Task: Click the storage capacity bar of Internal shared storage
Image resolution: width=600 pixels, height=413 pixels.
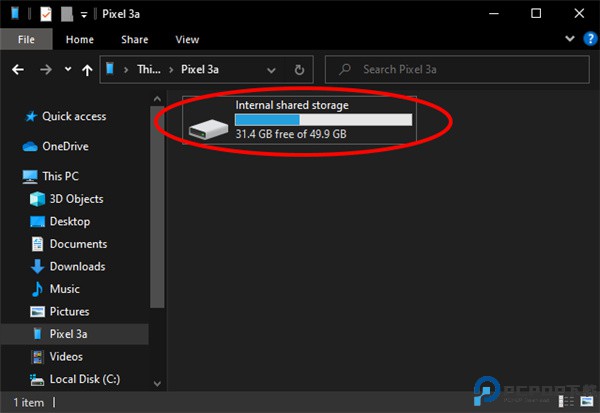Action: point(323,119)
